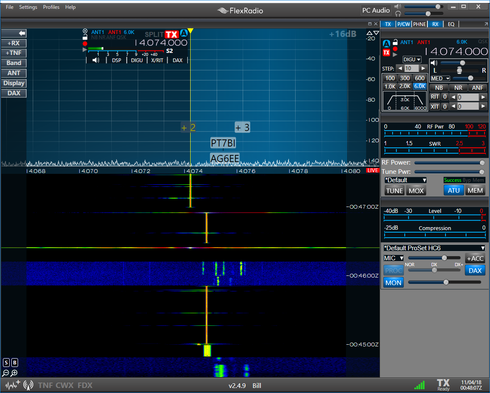This screenshot has width=490, height=393.
Task: Click the waterfall zoom in magnifier
Action: tap(14, 373)
